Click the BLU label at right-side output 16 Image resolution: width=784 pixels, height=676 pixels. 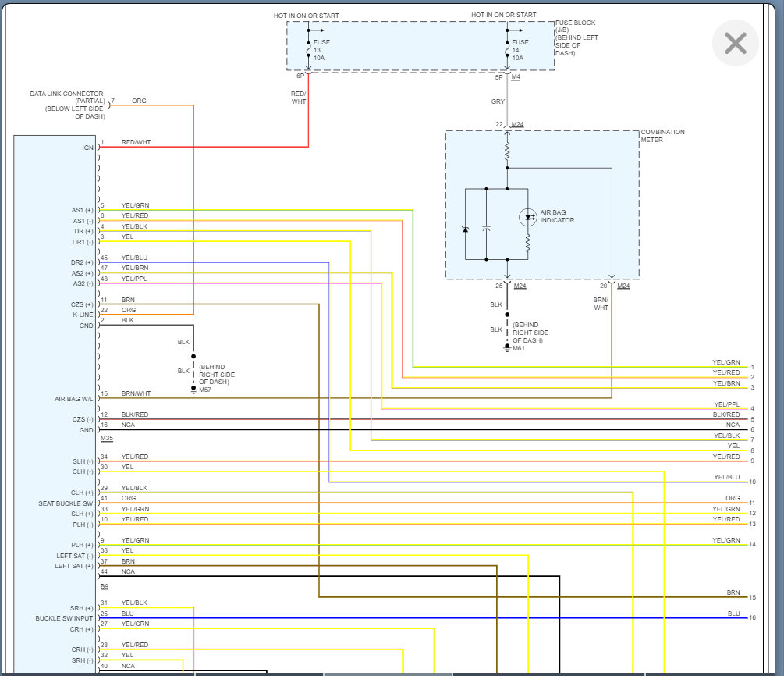733,614
